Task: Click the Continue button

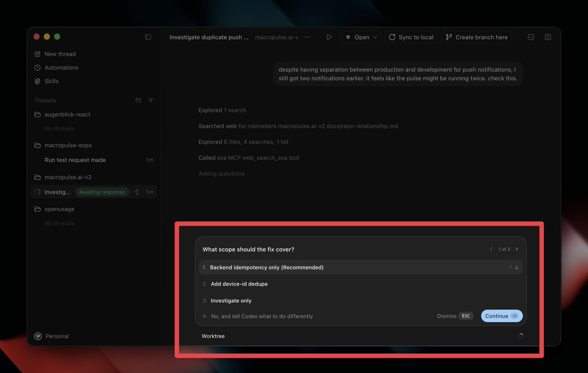Action: [502, 316]
